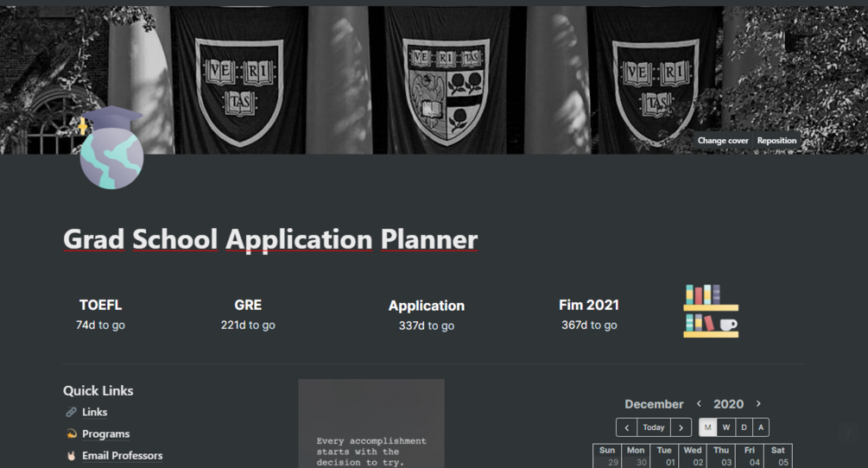The image size is (868, 468).
Task: Click the icon next to Programs
Action: pos(71,433)
